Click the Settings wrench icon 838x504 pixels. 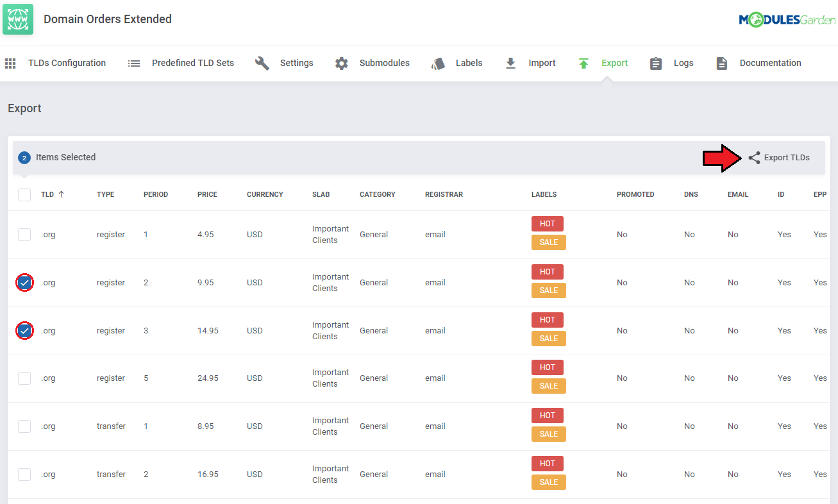(x=262, y=63)
